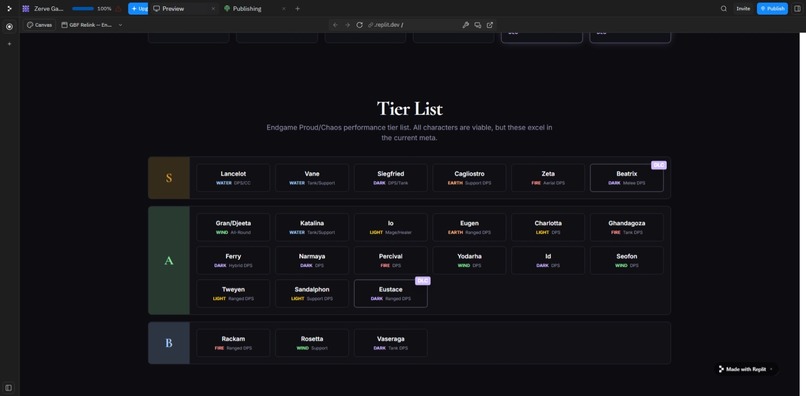Click the DLC badge on Eustace

coord(423,281)
